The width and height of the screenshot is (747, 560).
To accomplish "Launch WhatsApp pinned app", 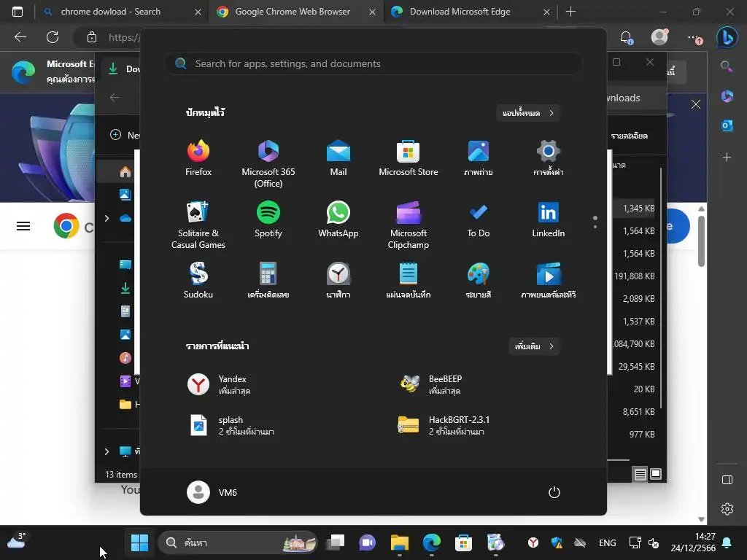I will [338, 219].
